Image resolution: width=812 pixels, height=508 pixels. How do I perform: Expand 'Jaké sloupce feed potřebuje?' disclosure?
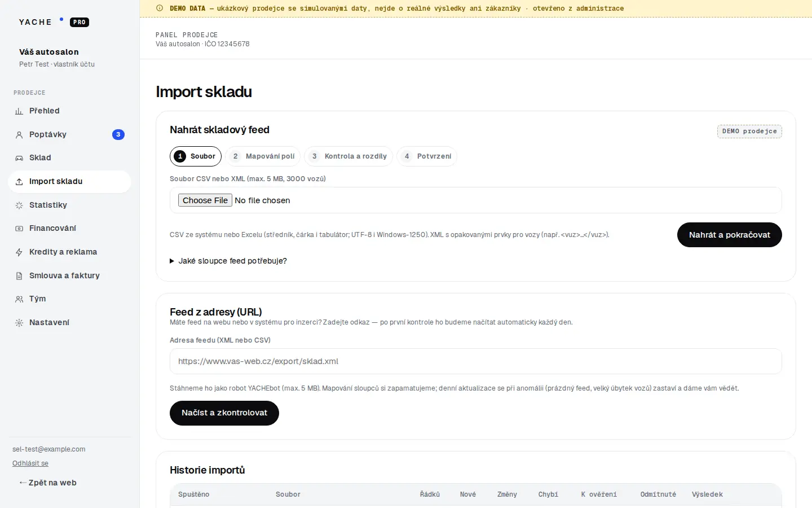click(x=228, y=261)
